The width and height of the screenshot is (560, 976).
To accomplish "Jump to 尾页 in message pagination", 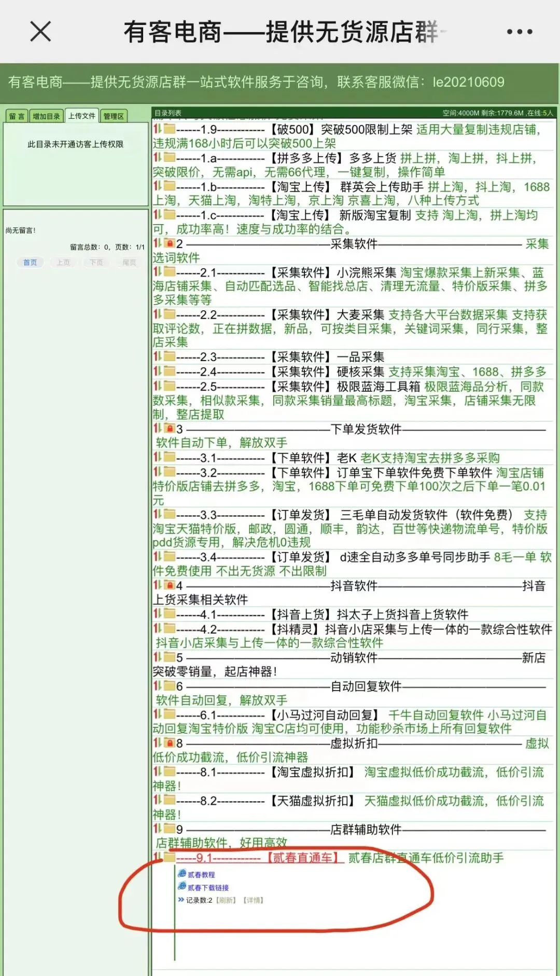I will pyautogui.click(x=129, y=263).
